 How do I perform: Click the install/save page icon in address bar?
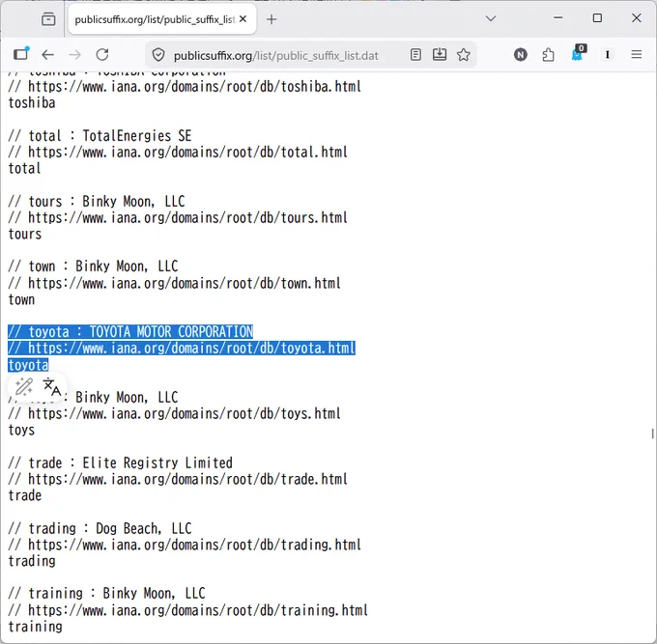click(440, 55)
